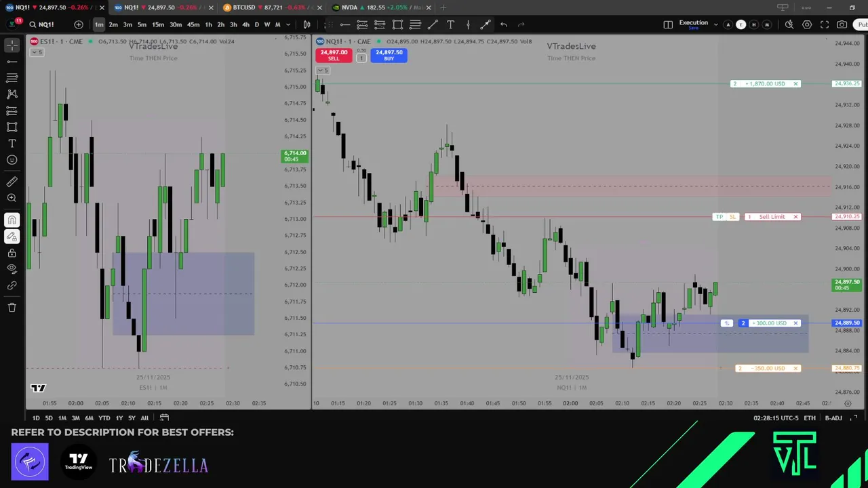Toggle lock all drawings
Image resolution: width=868 pixels, height=488 pixels.
click(12, 253)
